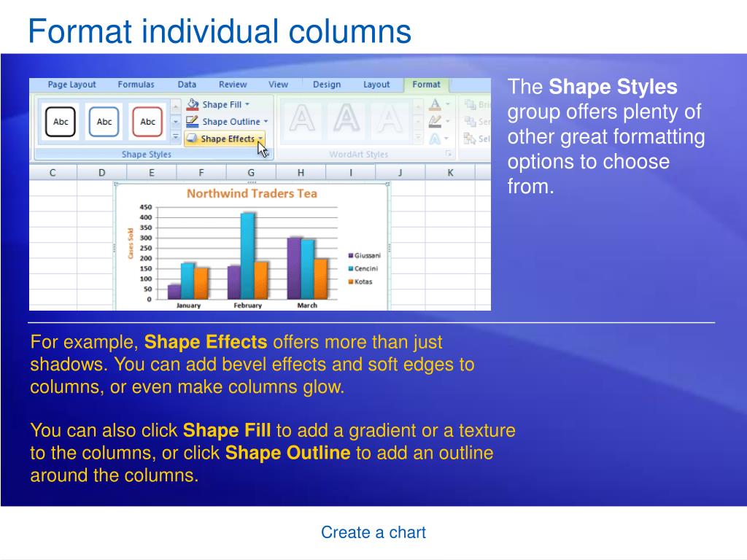Click the purple Giussani legend swatch
This screenshot has height=560, width=747.
pos(351,256)
